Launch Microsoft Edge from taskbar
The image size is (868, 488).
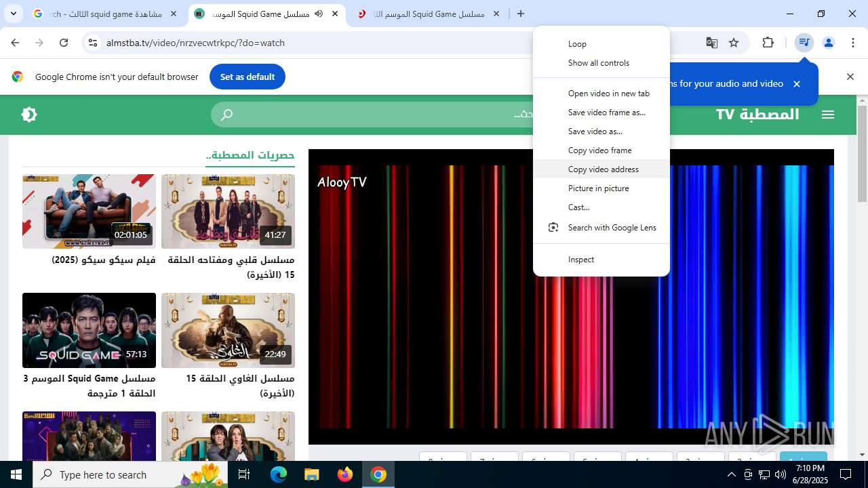[279, 474]
